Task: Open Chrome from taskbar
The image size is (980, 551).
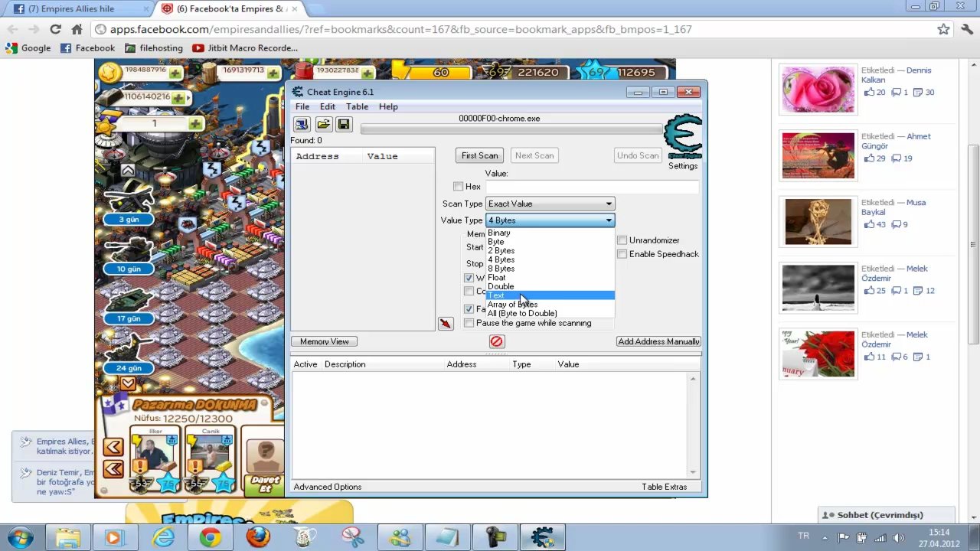Action: (210, 537)
